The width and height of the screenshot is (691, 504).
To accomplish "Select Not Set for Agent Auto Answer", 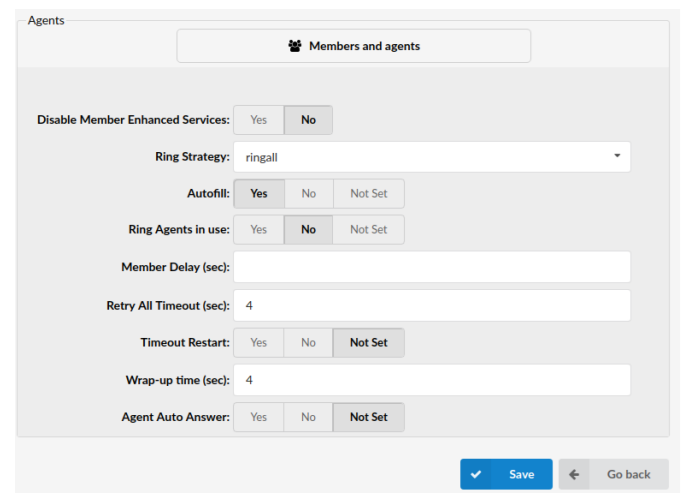I will tap(368, 417).
